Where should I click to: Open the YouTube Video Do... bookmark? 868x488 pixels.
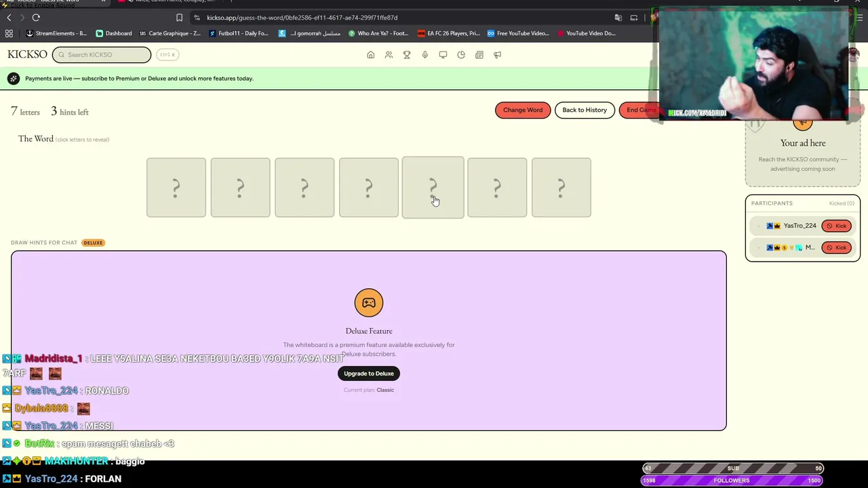coord(586,33)
